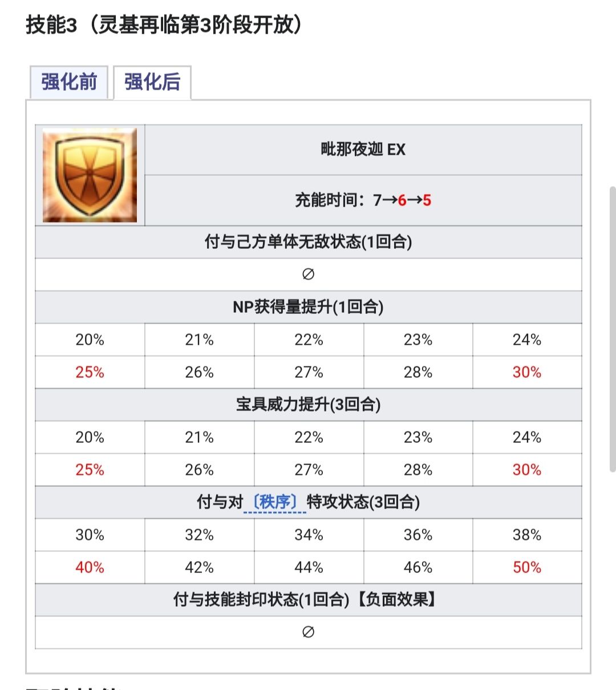Click the 技能3 section heading
The width and height of the screenshot is (616, 690).
(x=164, y=25)
